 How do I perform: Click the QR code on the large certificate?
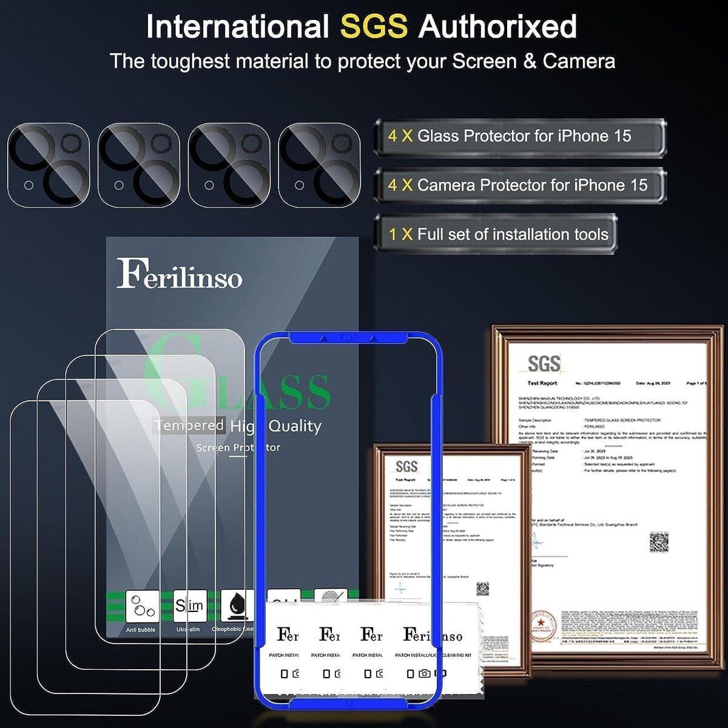(x=659, y=542)
